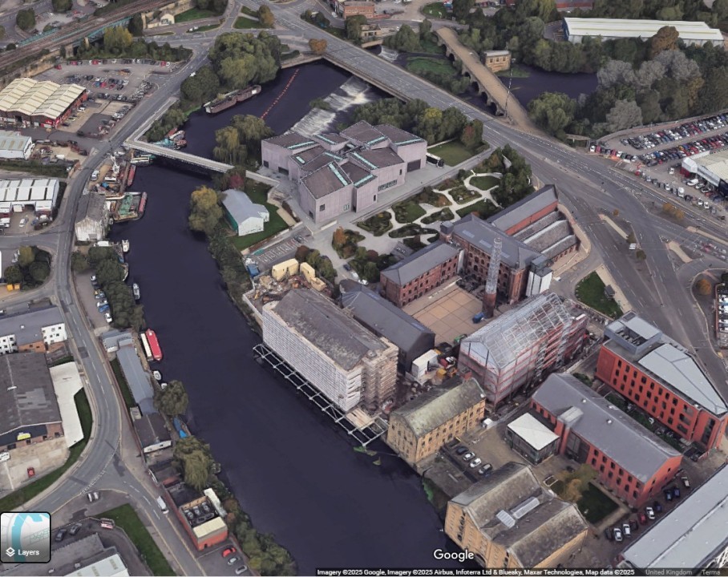This screenshot has width=728, height=577.
Task: Click the weir waterfall on the river
Action: tap(333, 109)
